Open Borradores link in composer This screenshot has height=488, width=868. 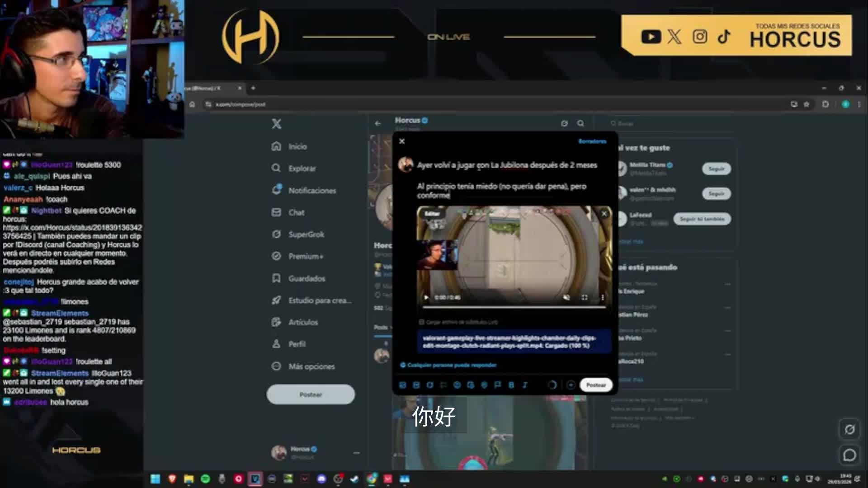coord(592,141)
